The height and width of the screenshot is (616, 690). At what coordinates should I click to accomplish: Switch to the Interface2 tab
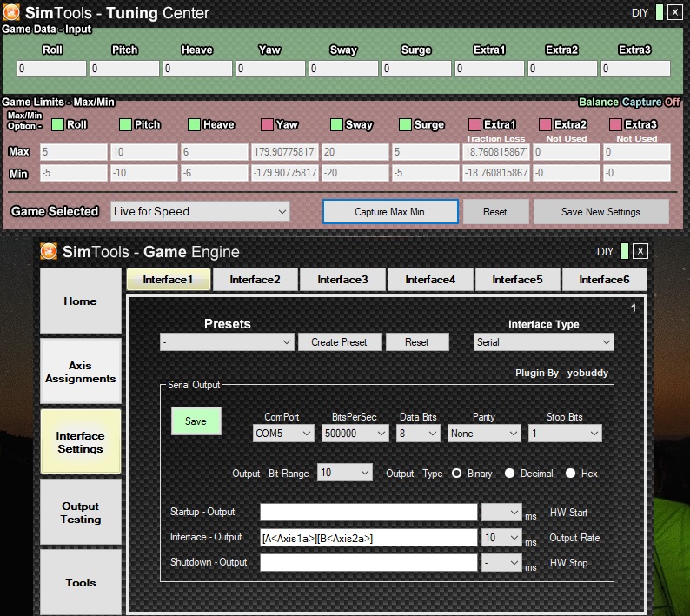(255, 280)
